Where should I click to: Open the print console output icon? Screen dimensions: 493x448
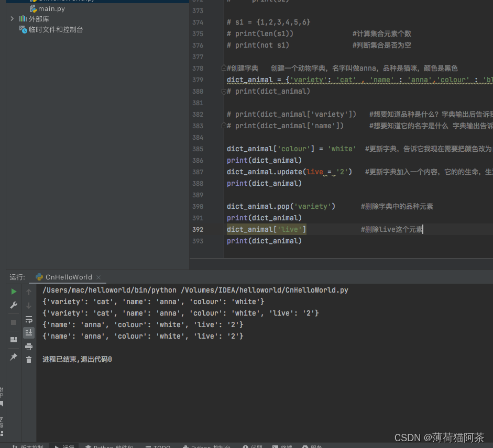(x=29, y=346)
